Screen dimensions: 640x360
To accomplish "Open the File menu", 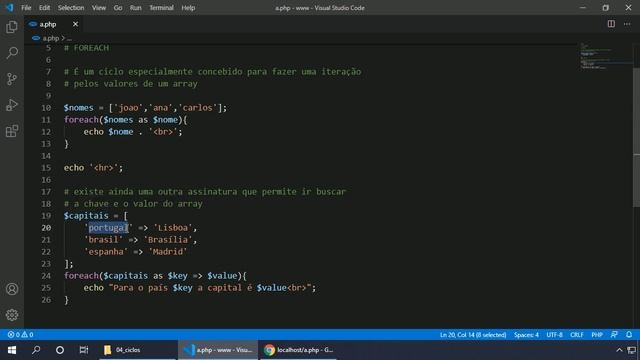I will [x=26, y=8].
